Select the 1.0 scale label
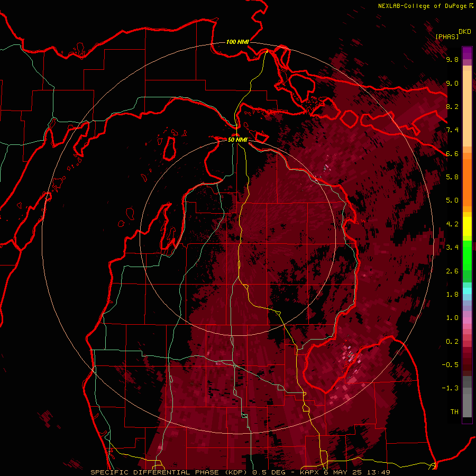Viewport: 476px width, 476px height. 452,318
